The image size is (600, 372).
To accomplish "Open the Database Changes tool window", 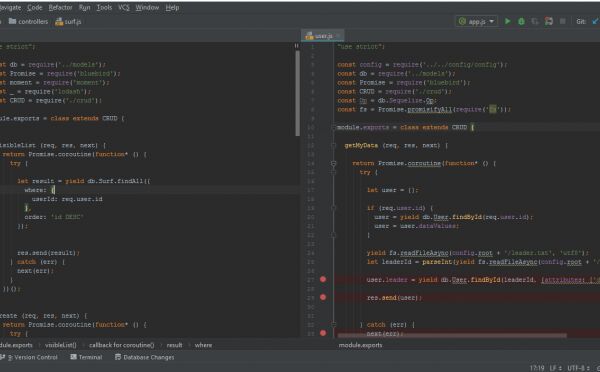I will (145, 357).
